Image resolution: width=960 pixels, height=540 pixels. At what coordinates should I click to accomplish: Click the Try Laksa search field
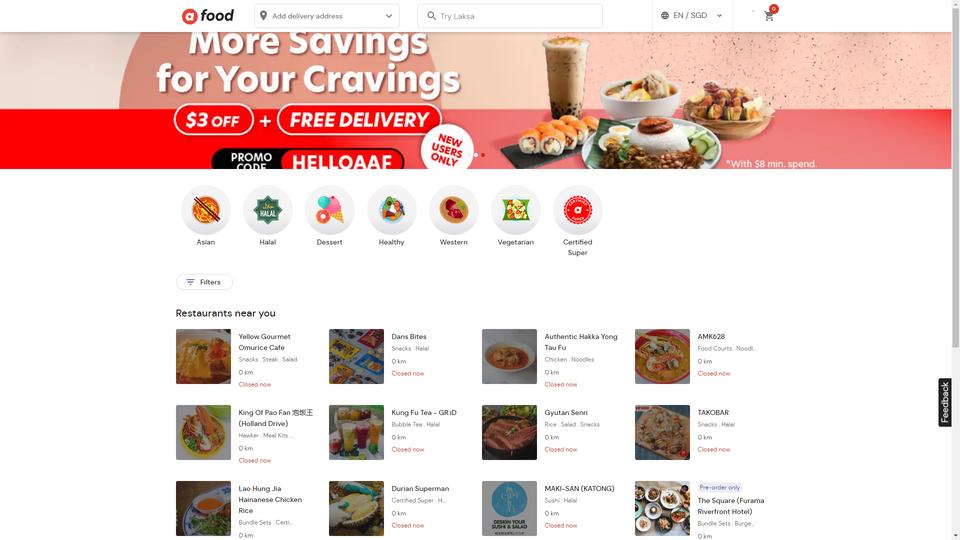point(509,16)
